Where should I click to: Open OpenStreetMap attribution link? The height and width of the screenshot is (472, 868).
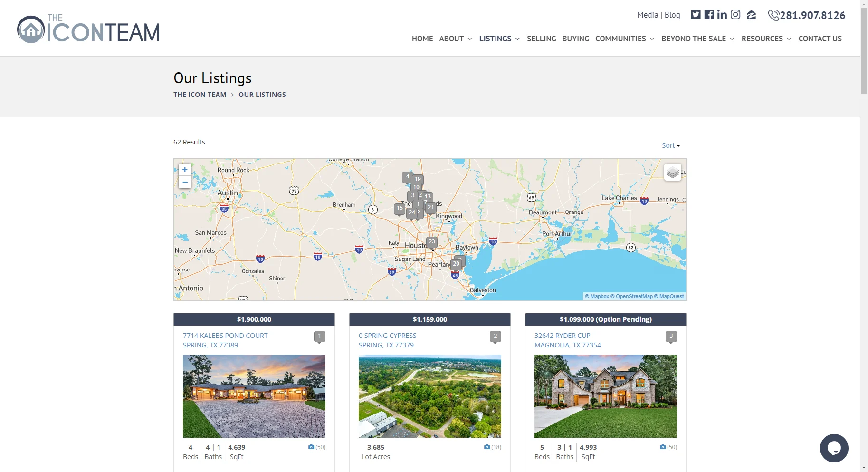pyautogui.click(x=631, y=296)
